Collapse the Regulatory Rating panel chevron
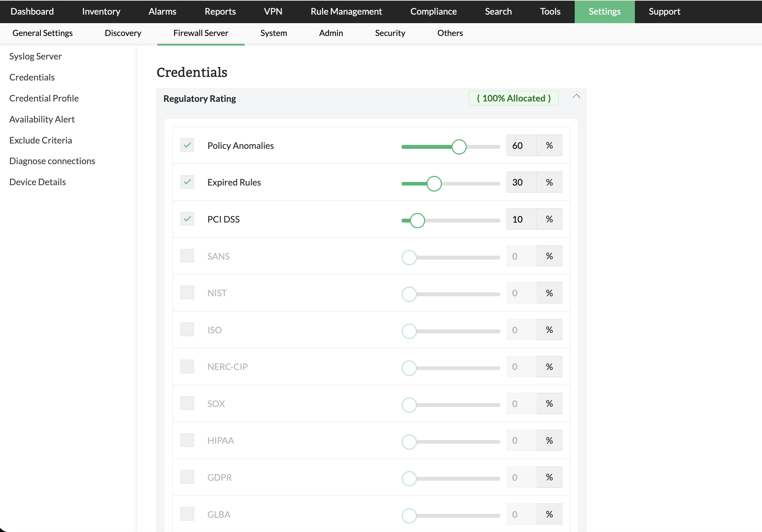This screenshot has width=762, height=532. click(576, 97)
